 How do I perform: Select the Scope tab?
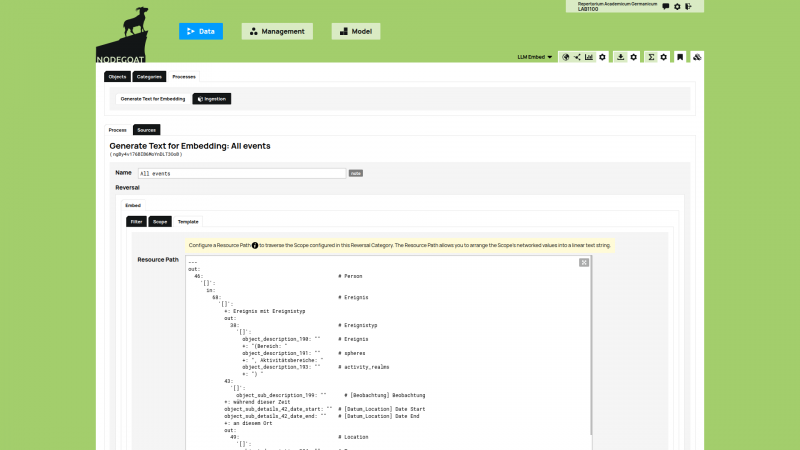160,221
